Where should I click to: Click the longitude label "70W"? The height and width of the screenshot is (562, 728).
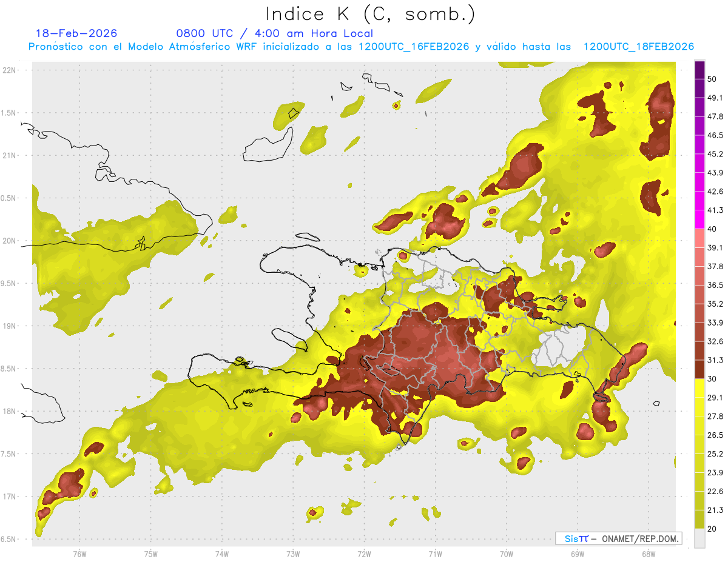point(507,554)
